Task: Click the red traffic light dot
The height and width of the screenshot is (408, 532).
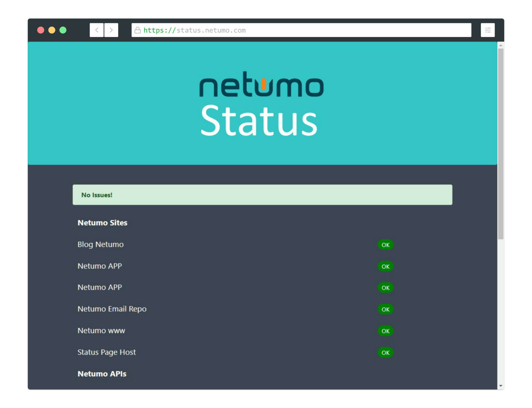Action: click(41, 30)
